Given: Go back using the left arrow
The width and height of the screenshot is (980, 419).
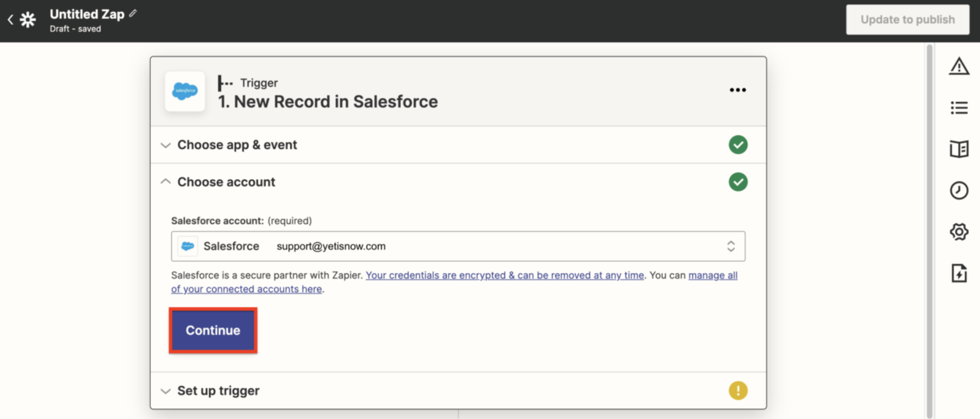Looking at the screenshot, I should pyautogui.click(x=10, y=20).
